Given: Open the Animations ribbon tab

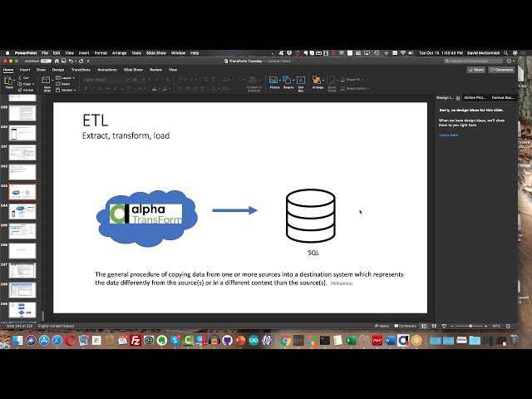Looking at the screenshot, I should coord(107,70).
